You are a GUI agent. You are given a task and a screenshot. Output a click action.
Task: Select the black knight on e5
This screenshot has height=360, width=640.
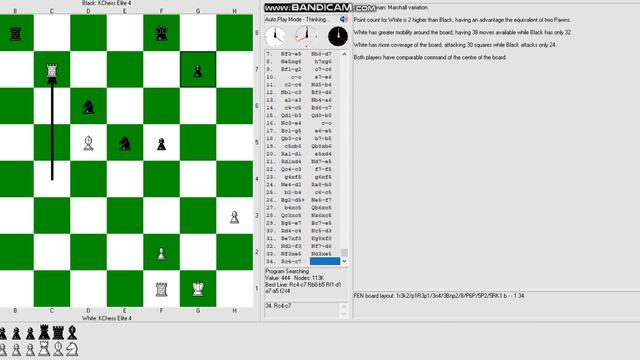[x=124, y=144]
